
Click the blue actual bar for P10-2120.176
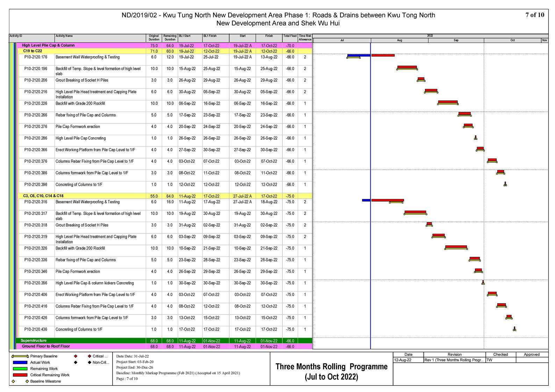(359, 55)
